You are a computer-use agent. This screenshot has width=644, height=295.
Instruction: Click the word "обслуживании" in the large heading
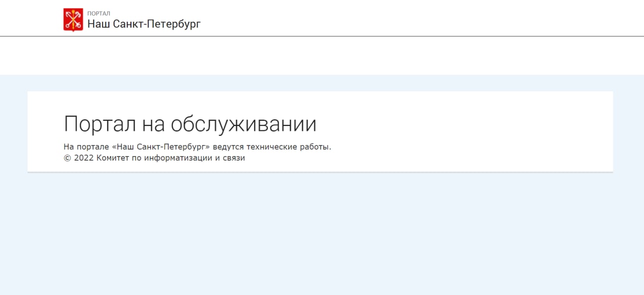click(244, 124)
